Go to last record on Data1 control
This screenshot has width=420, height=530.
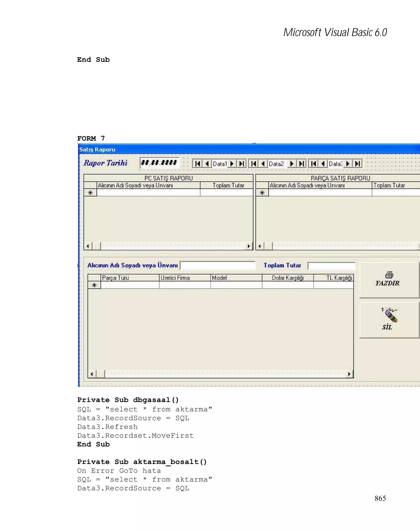click(241, 164)
